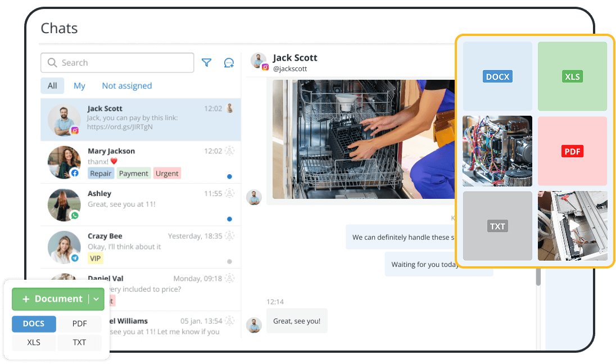Click the Telegram badge on Crazy Bee's avatar
This screenshot has height=364, width=616.
pos(74,257)
